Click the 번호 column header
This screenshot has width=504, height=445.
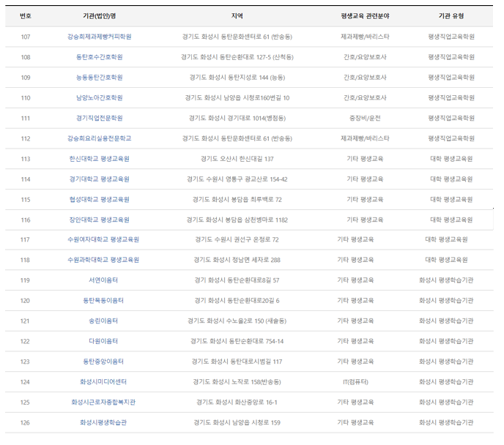(x=26, y=15)
